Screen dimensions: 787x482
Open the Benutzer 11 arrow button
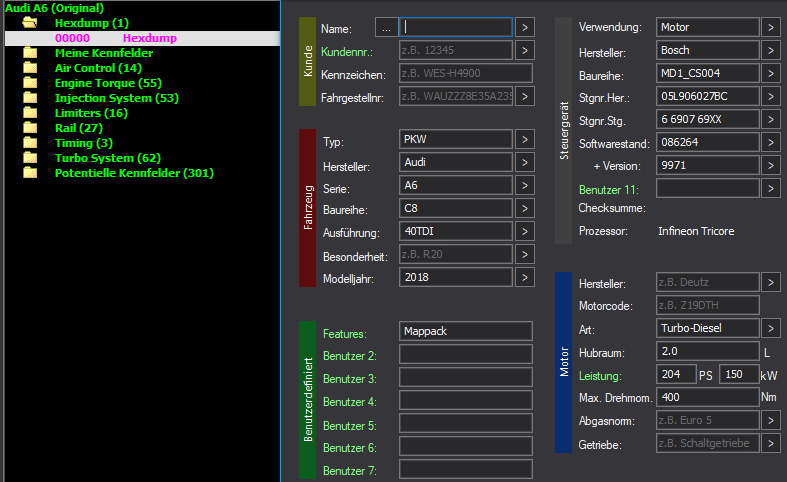coord(771,188)
